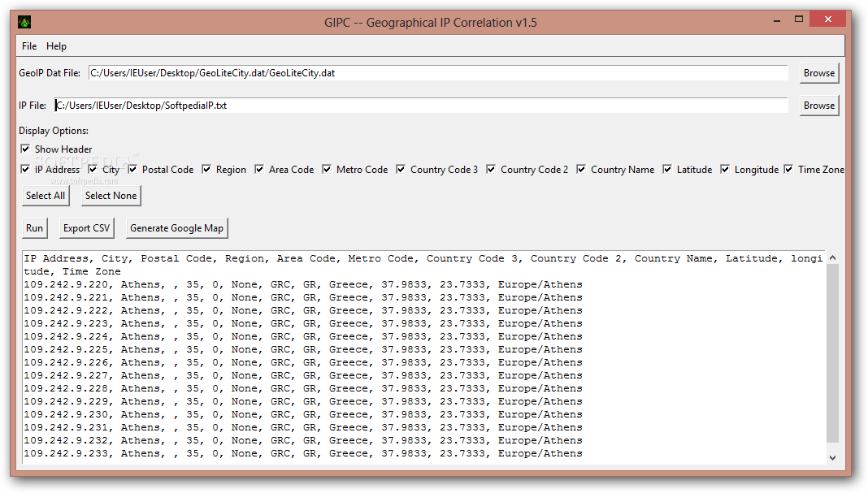Open the File menu
This screenshot has width=868, height=493.
pyautogui.click(x=29, y=46)
